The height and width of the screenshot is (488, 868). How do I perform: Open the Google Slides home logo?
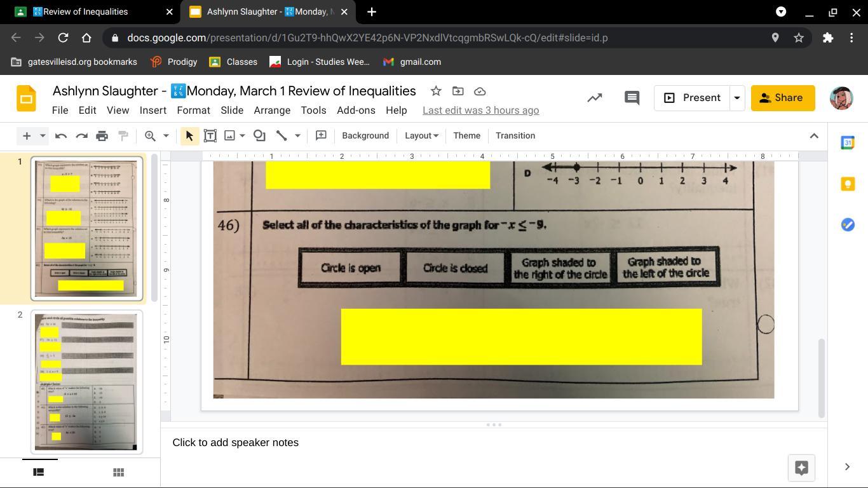pyautogui.click(x=26, y=98)
